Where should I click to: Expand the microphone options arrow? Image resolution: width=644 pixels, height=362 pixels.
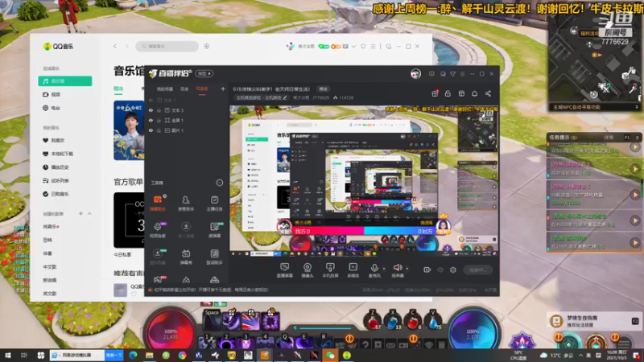[384, 269]
